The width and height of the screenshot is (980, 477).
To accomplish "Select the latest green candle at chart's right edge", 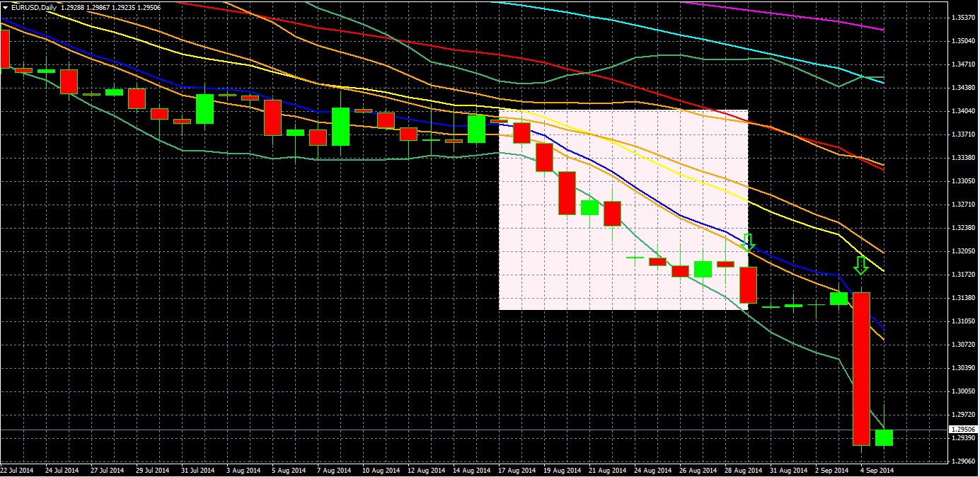I will [x=884, y=437].
